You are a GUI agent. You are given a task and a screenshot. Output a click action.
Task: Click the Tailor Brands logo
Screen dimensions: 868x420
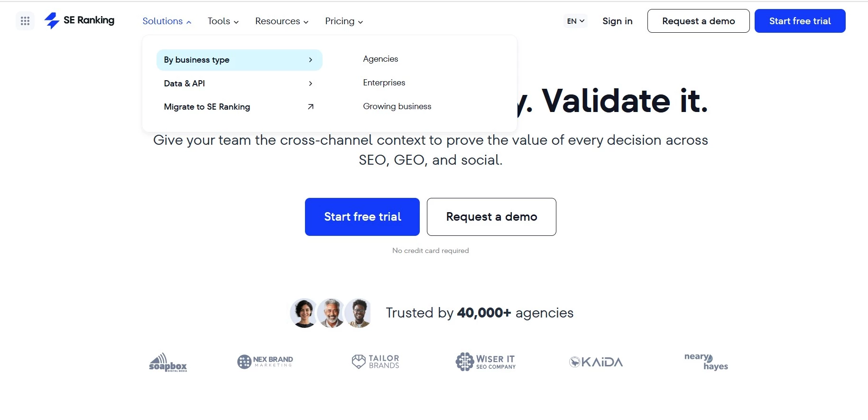376,362
